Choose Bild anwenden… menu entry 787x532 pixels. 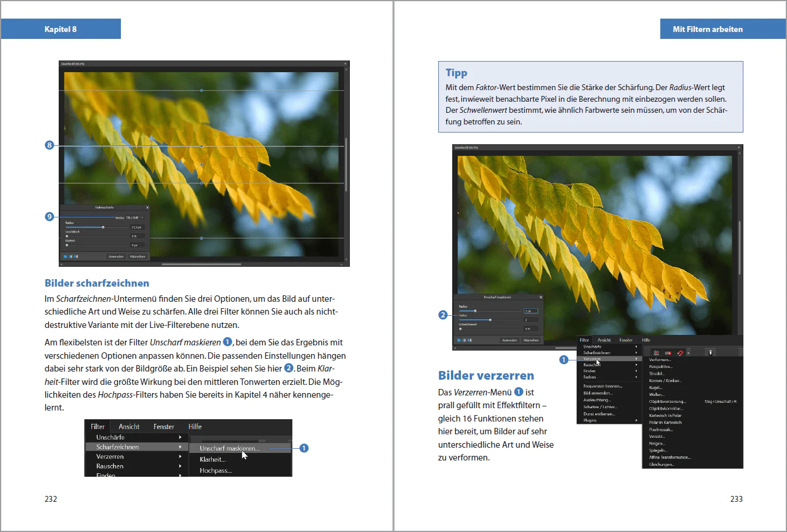click(598, 393)
